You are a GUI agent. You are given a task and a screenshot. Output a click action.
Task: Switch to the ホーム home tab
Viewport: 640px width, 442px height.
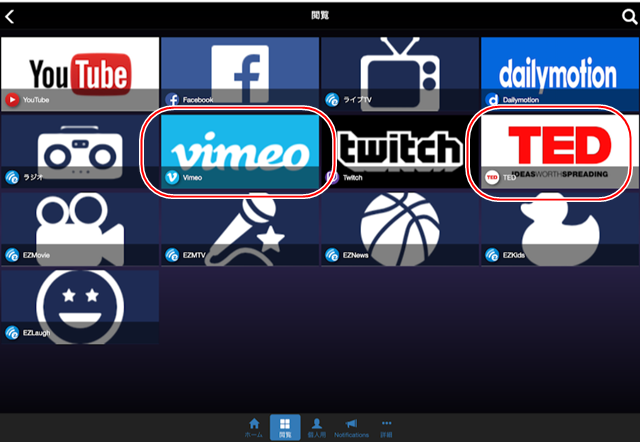coord(254,428)
